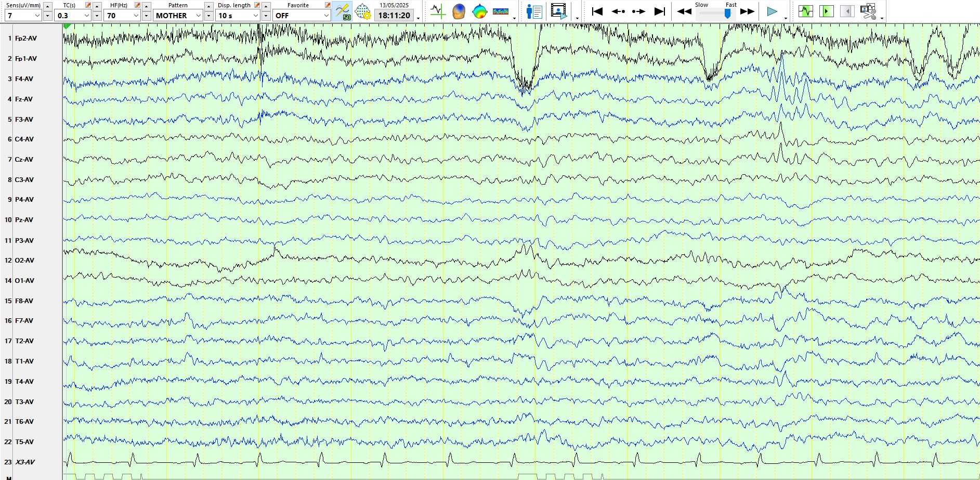
Task: Click the green waveform display icon
Action: pos(806,11)
